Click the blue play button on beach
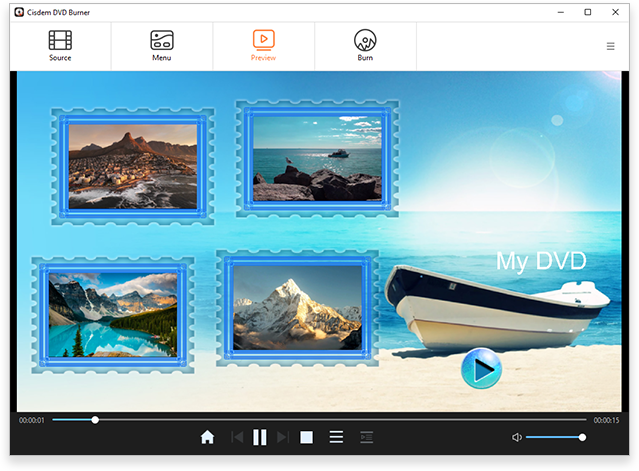 [x=481, y=370]
